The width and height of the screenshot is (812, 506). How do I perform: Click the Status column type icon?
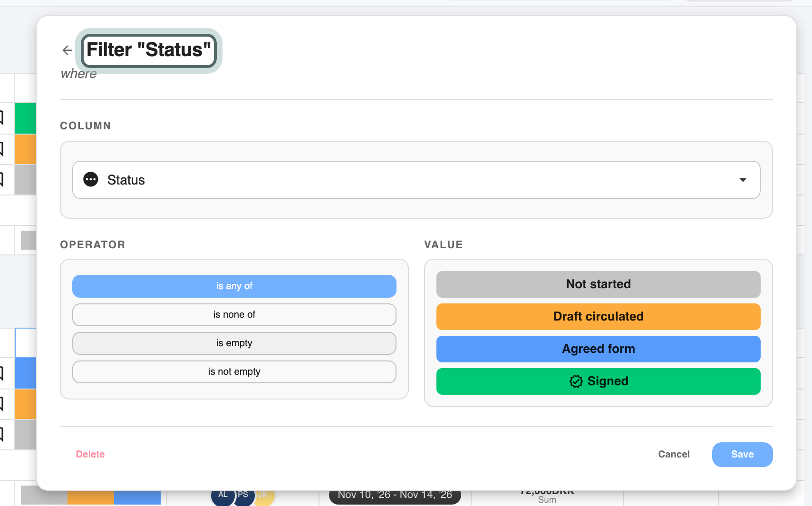pyautogui.click(x=91, y=179)
